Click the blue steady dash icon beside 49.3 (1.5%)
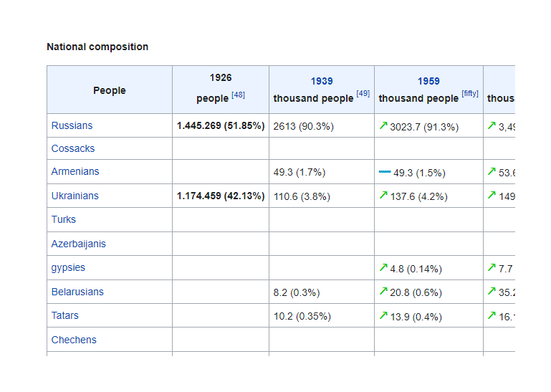The image size is (551, 392). [385, 173]
